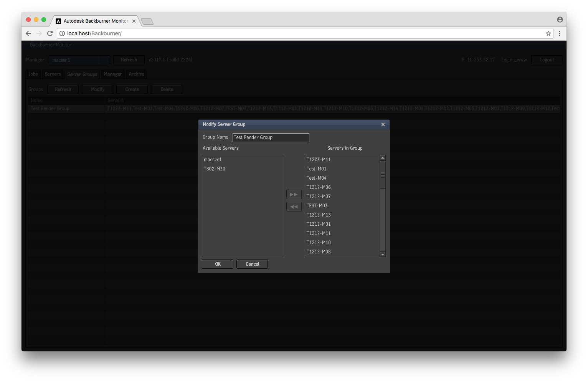
Task: Remove selected server with left arrows button
Action: [x=294, y=207]
